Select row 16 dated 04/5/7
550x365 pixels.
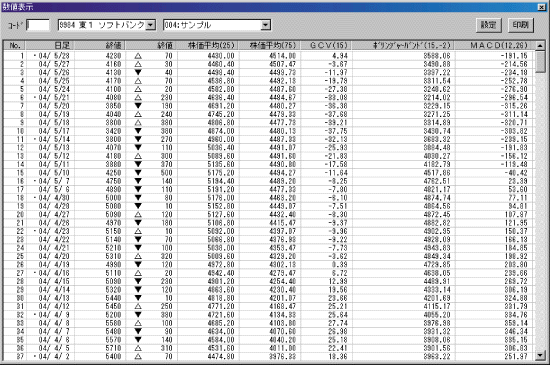coord(269,181)
